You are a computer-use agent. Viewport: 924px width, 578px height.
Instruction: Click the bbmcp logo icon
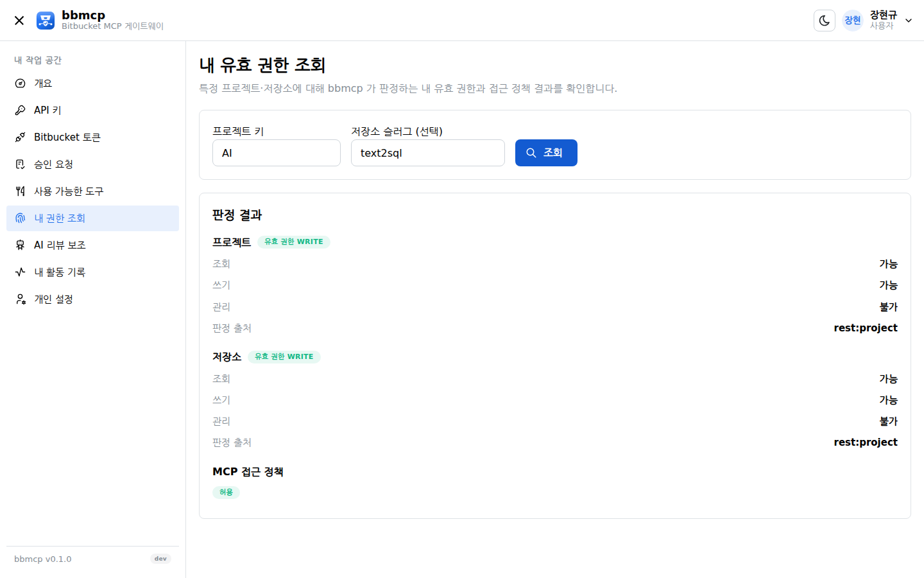click(x=46, y=21)
